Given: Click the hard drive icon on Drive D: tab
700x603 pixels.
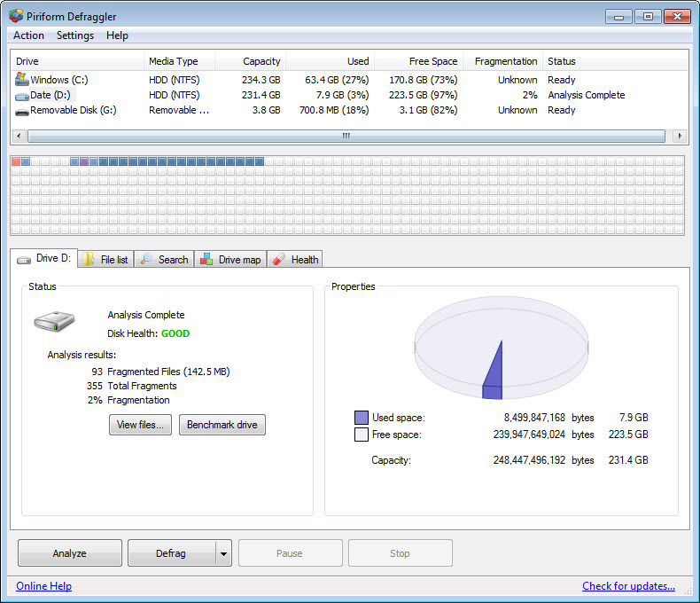Looking at the screenshot, I should (x=24, y=260).
